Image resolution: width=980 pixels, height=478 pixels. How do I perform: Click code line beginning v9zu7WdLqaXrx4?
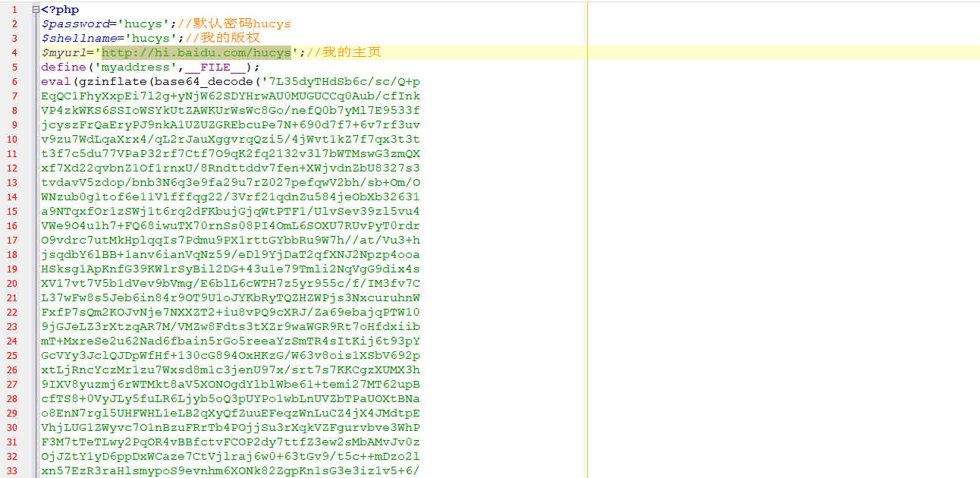coord(231,140)
